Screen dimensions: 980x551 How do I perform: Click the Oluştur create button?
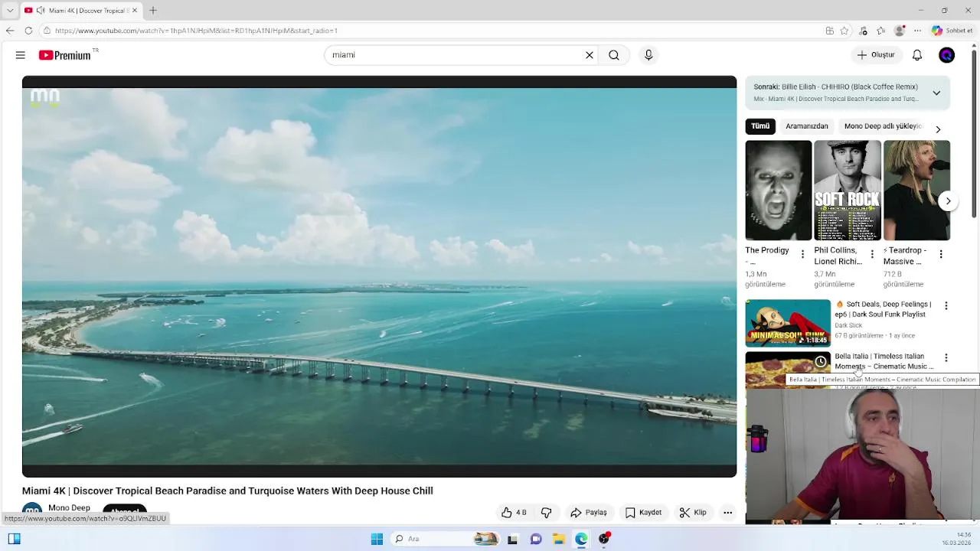tap(876, 55)
